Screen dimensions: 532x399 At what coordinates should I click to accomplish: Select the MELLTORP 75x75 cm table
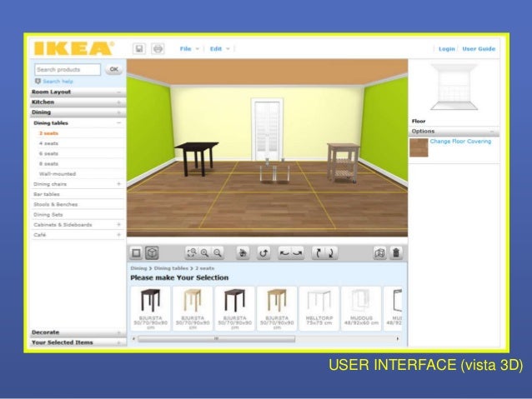point(319,308)
